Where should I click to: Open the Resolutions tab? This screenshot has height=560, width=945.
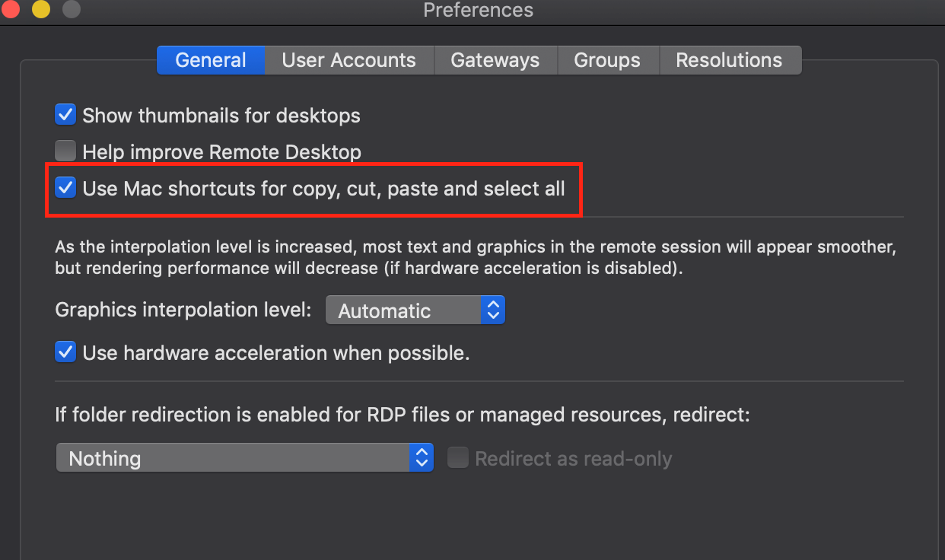729,60
